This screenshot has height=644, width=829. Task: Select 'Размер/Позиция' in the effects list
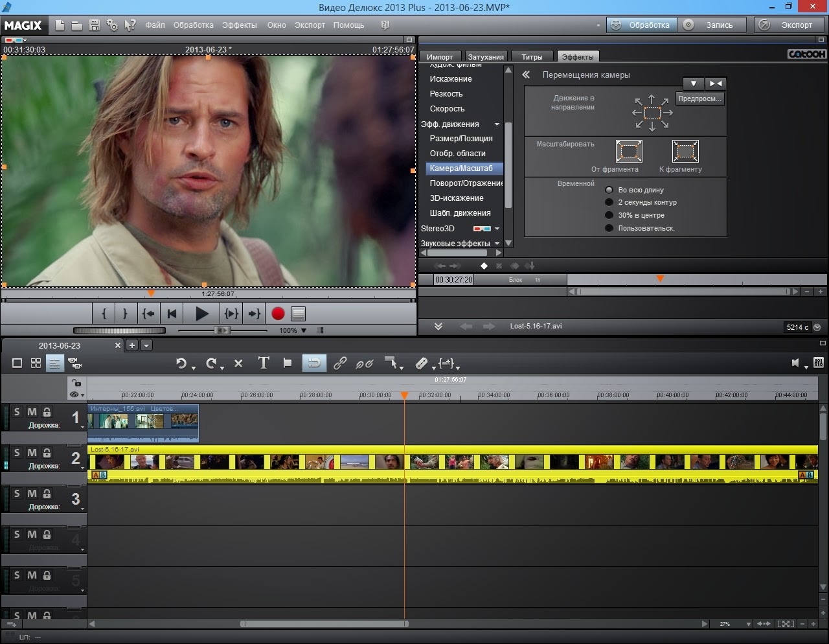coord(461,139)
